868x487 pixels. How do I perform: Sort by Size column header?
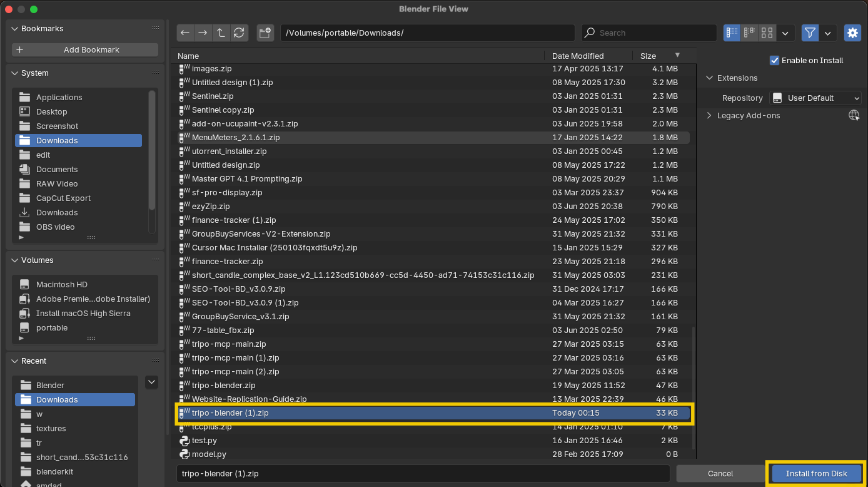click(660, 56)
